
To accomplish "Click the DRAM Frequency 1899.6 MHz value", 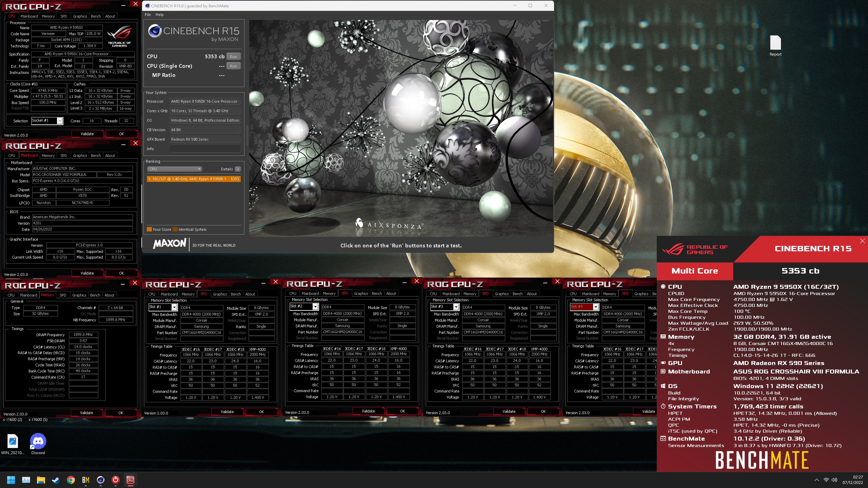I will [83, 334].
